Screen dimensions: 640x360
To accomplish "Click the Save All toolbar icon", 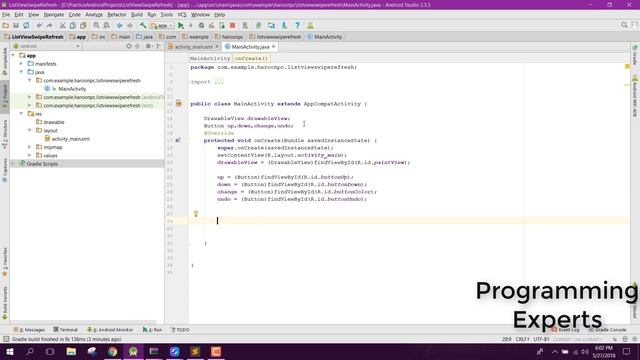I will [16, 25].
